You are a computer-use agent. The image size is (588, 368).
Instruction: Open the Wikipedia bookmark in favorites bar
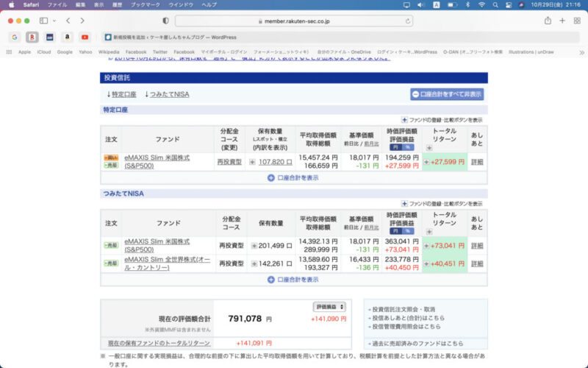pos(109,52)
